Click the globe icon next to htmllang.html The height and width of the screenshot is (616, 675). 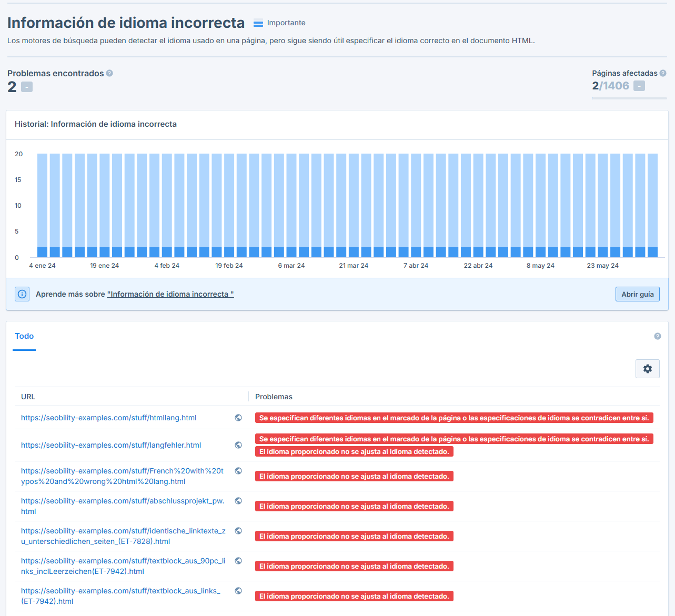pos(238,417)
